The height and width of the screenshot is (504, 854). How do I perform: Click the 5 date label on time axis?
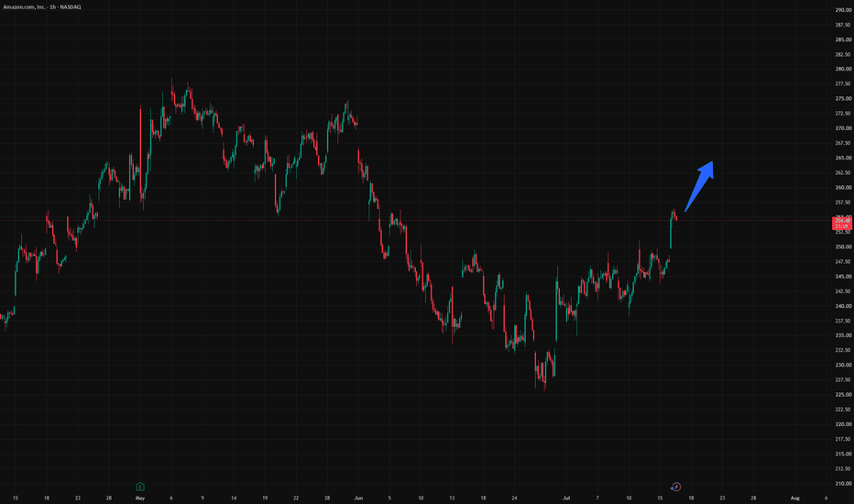pos(389,498)
